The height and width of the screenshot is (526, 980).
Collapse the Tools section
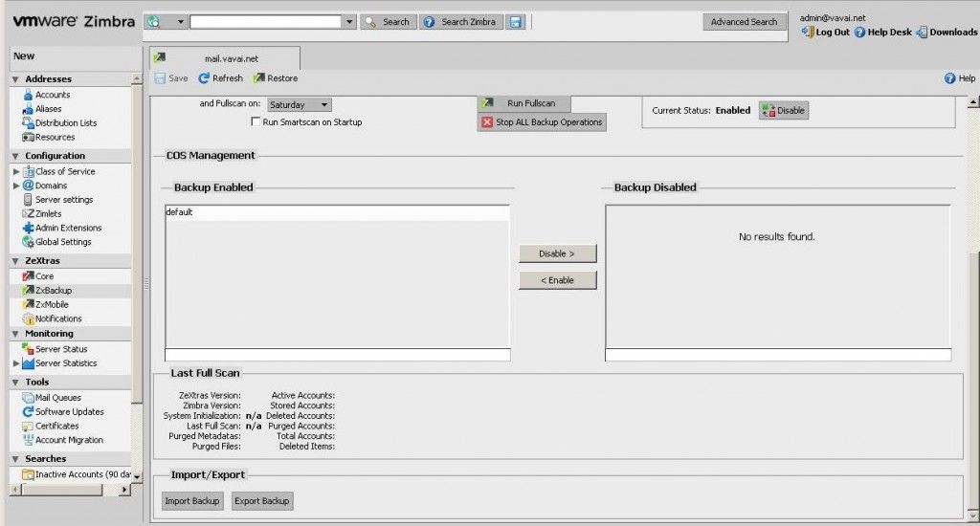point(15,383)
